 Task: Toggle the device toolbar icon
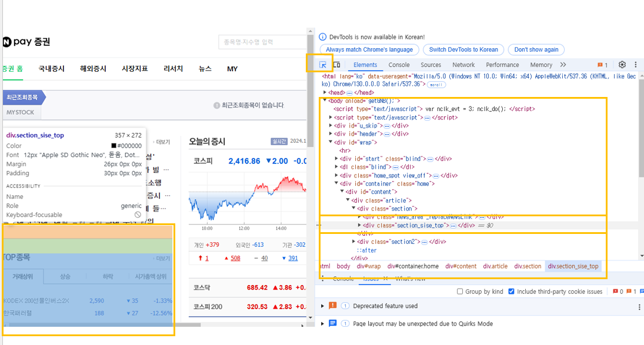point(337,65)
